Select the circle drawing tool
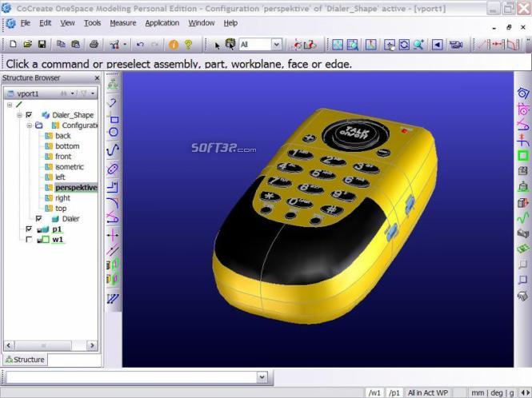 pyautogui.click(x=113, y=132)
